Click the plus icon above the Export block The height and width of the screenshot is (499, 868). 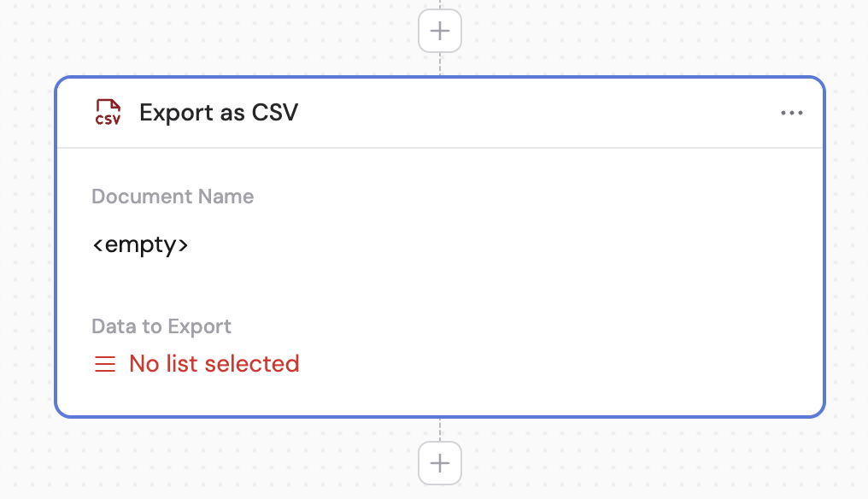click(x=439, y=30)
